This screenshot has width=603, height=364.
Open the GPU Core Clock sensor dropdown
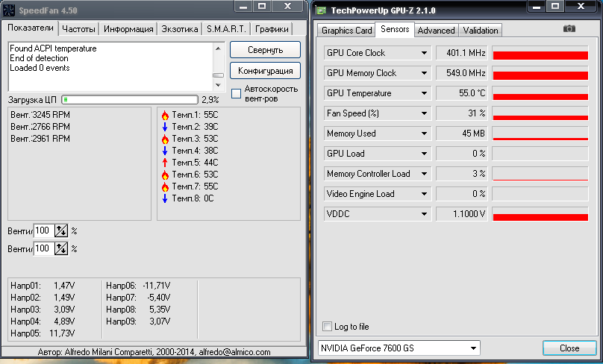pyautogui.click(x=424, y=53)
